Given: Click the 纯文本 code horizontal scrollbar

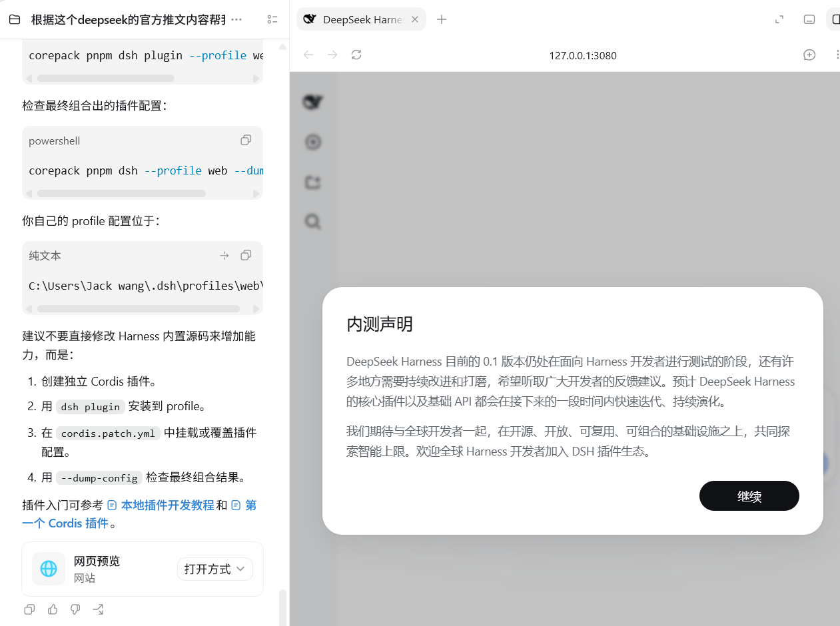Looking at the screenshot, I should (x=139, y=309).
